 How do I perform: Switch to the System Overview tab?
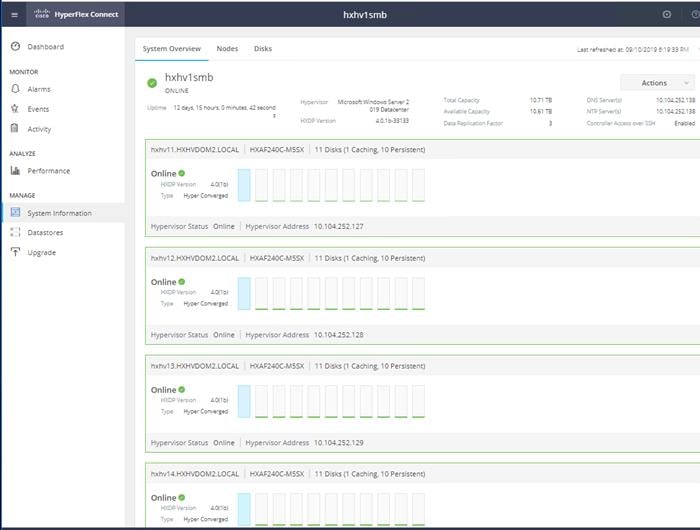point(172,49)
